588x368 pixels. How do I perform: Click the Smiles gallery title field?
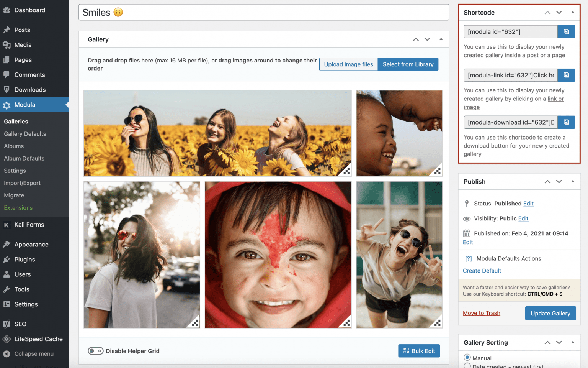point(264,12)
